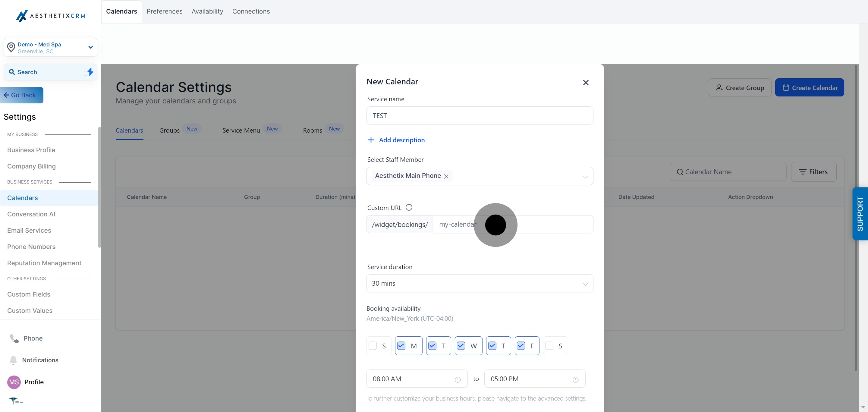This screenshot has height=412, width=868.
Task: Open Notifications bell in sidebar
Action: tap(13, 360)
